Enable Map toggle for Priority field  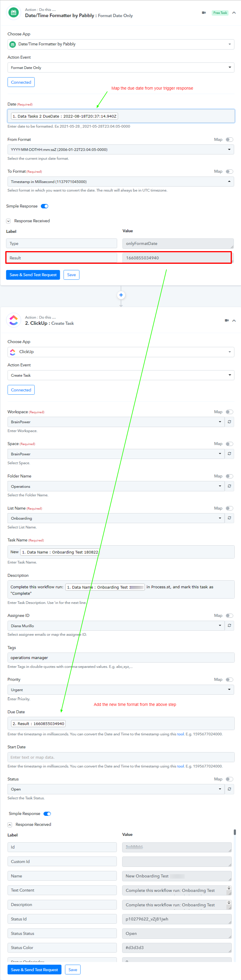click(229, 679)
